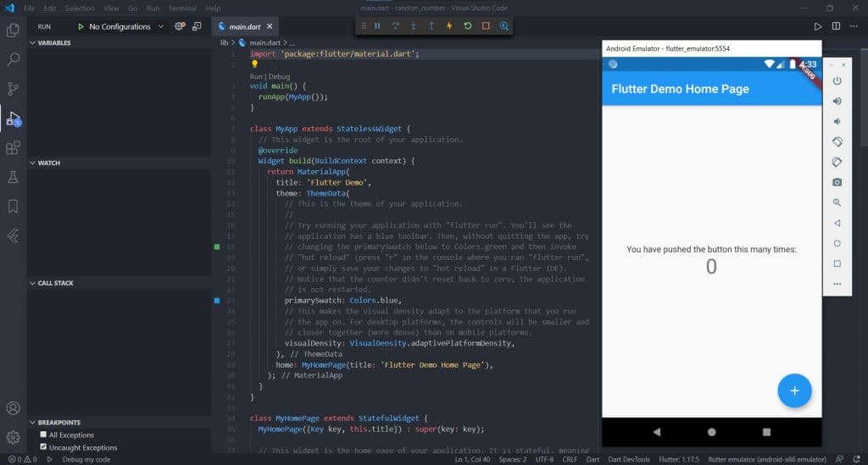Open the Extensions view
The width and height of the screenshot is (868, 465).
[x=13, y=147]
